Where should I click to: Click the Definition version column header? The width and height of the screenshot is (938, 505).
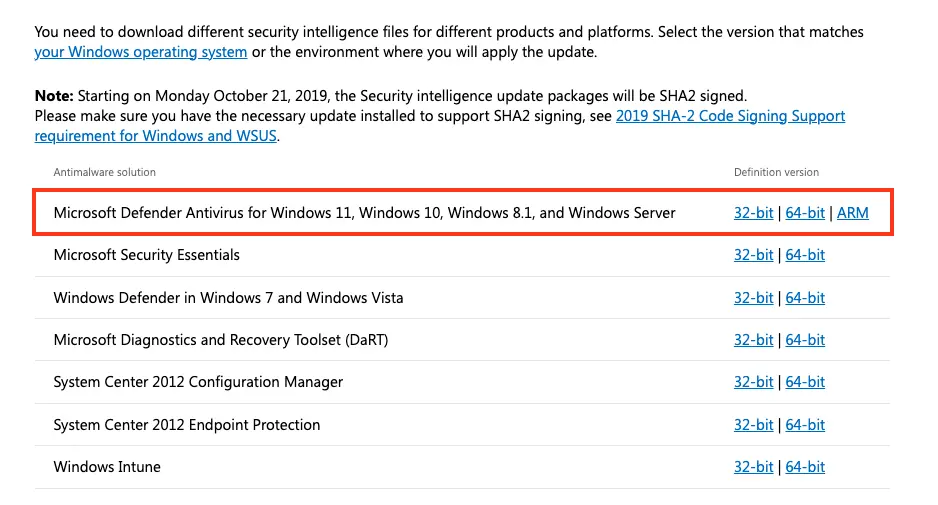pyautogui.click(x=776, y=172)
